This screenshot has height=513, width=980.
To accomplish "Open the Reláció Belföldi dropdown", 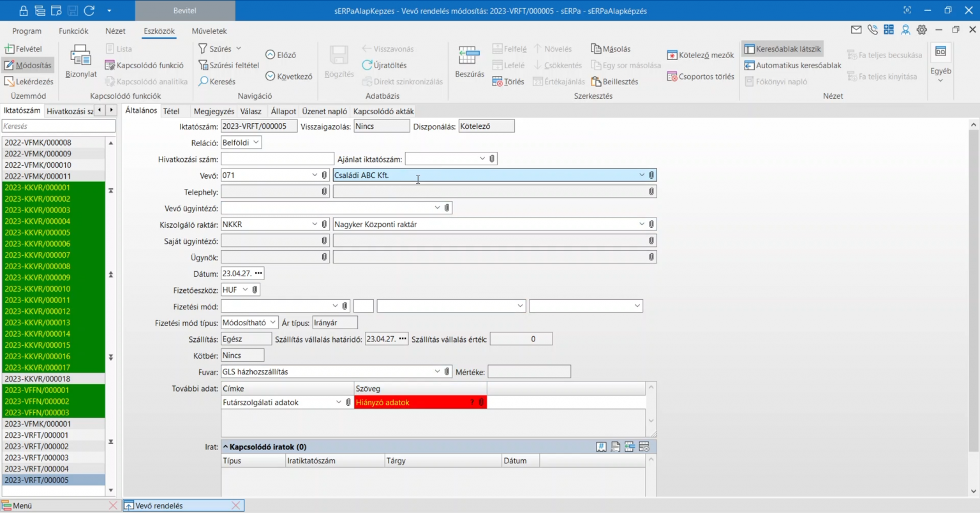I will (x=255, y=142).
